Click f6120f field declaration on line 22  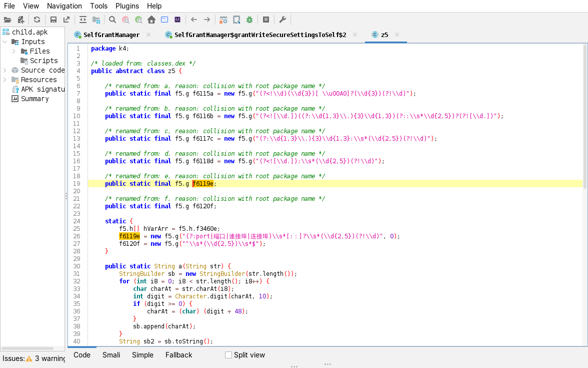tap(203, 206)
